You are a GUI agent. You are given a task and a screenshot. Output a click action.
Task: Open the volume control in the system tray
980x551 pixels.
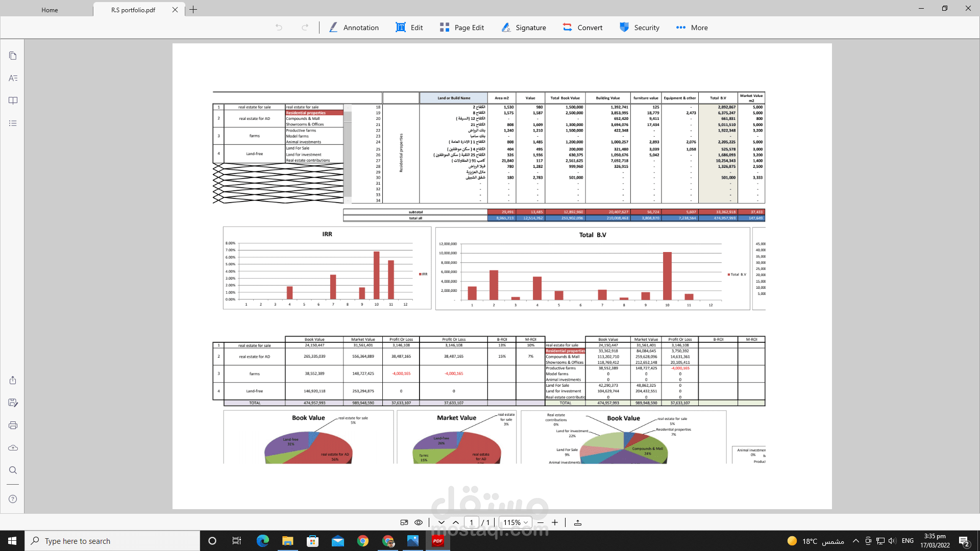pyautogui.click(x=892, y=541)
